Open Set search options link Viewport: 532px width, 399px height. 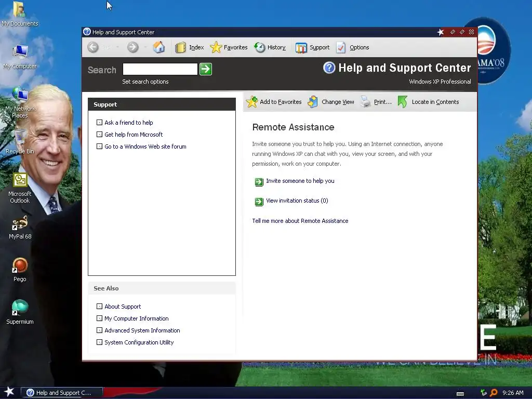tap(145, 82)
